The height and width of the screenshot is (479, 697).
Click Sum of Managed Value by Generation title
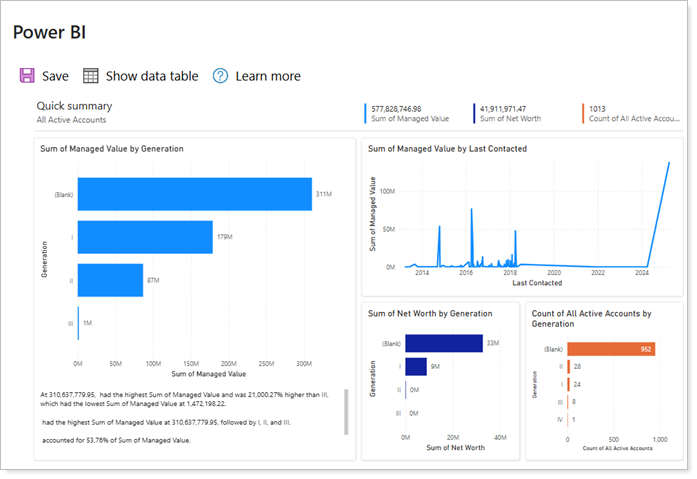pos(111,149)
